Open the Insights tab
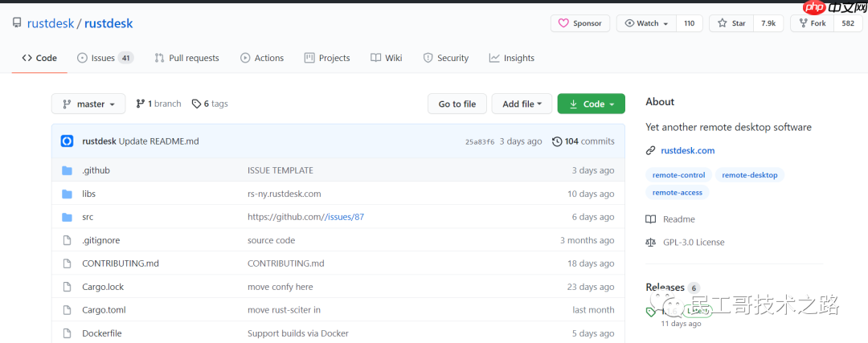This screenshot has width=868, height=343. [511, 58]
